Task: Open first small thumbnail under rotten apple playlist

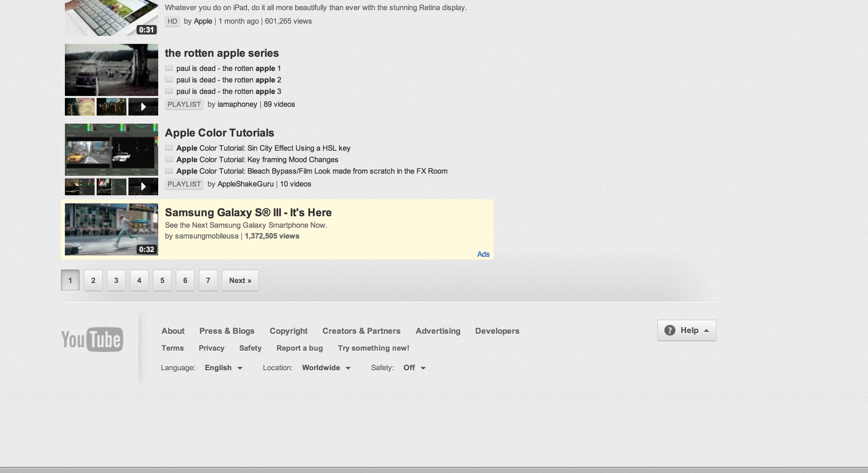Action: (x=80, y=107)
